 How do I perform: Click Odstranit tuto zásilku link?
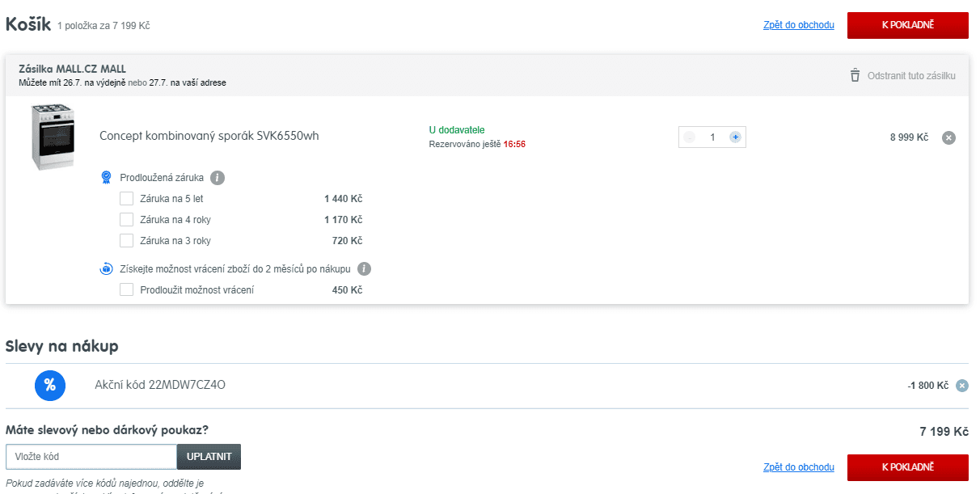[911, 75]
